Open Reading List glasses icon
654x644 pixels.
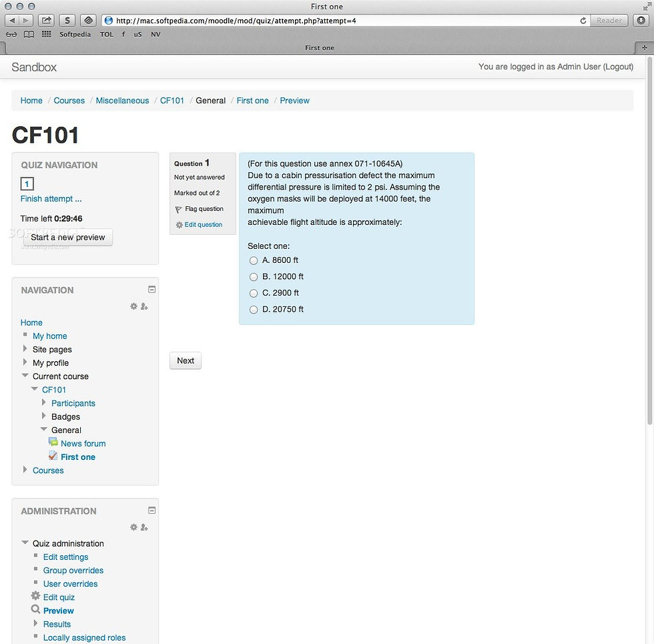point(11,35)
